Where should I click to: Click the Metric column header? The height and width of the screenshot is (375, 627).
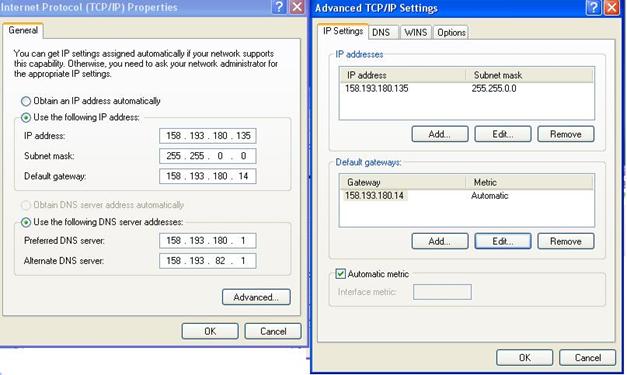coord(529,182)
